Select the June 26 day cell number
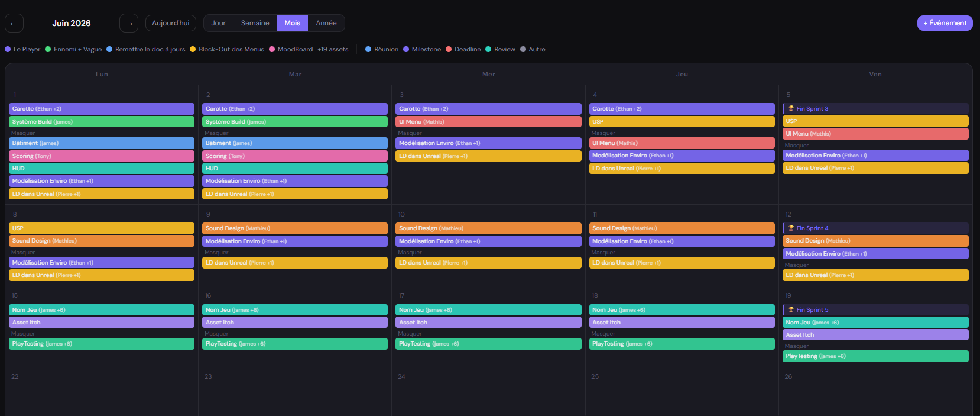The height and width of the screenshot is (416, 980). [788, 376]
